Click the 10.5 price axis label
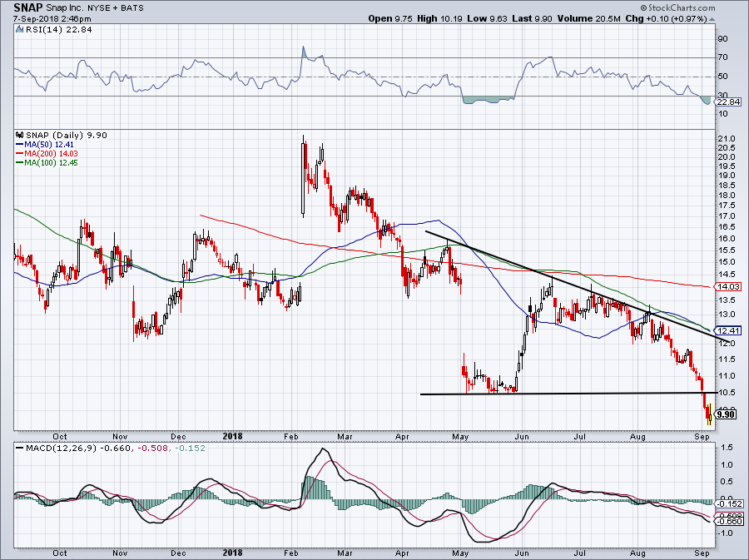This screenshot has height=560, width=749. coord(726,393)
